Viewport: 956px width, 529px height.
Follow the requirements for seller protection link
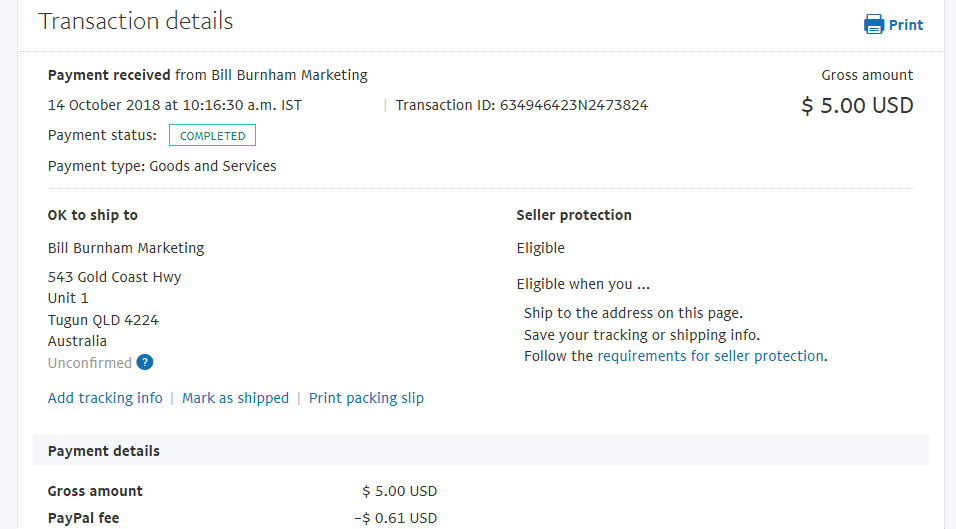click(710, 356)
